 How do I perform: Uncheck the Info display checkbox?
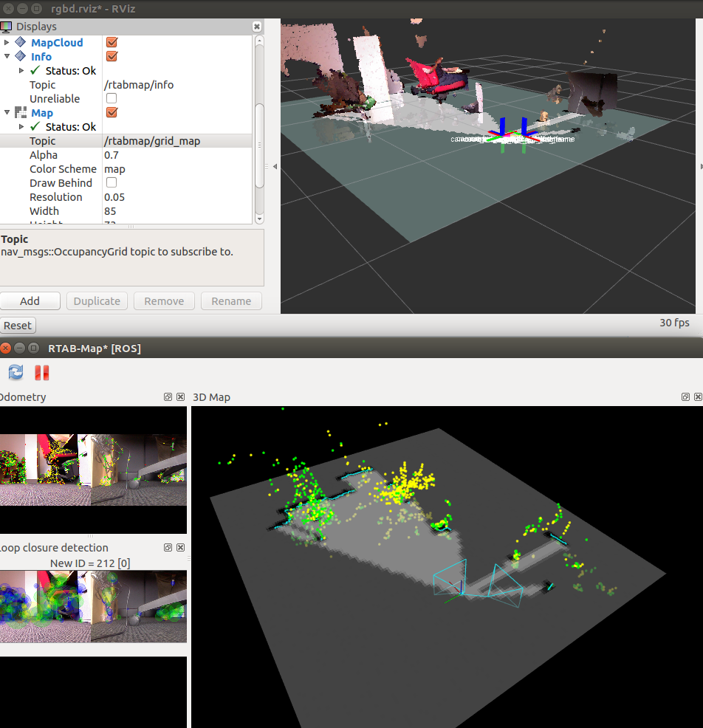tap(112, 57)
